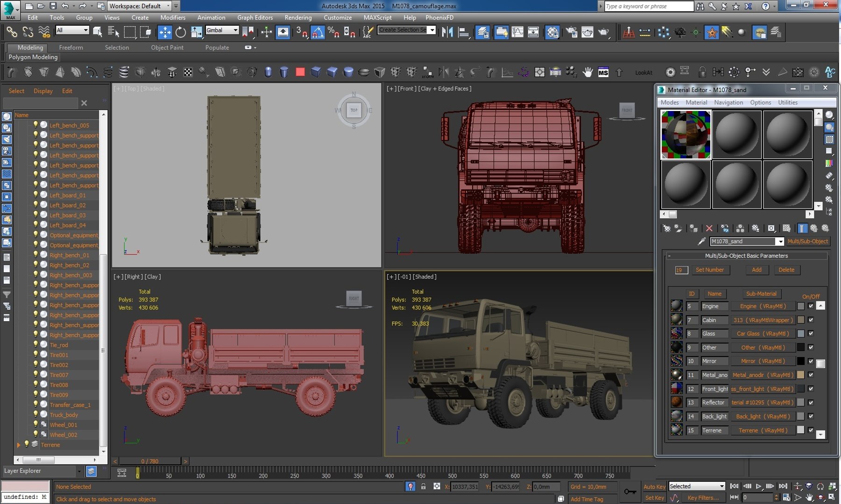This screenshot has height=504, width=841.
Task: Play the animation
Action: [759, 486]
